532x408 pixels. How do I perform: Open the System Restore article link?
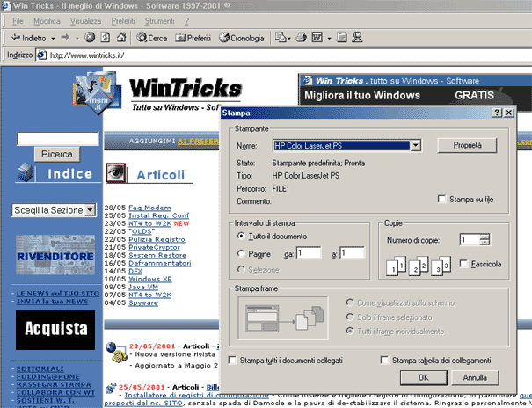[157, 255]
